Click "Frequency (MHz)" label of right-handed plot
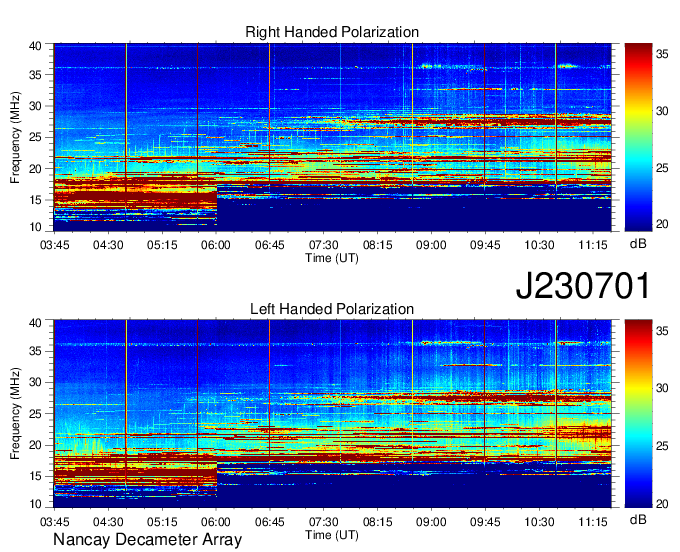Viewport: 680px width, 552px height. (x=15, y=137)
